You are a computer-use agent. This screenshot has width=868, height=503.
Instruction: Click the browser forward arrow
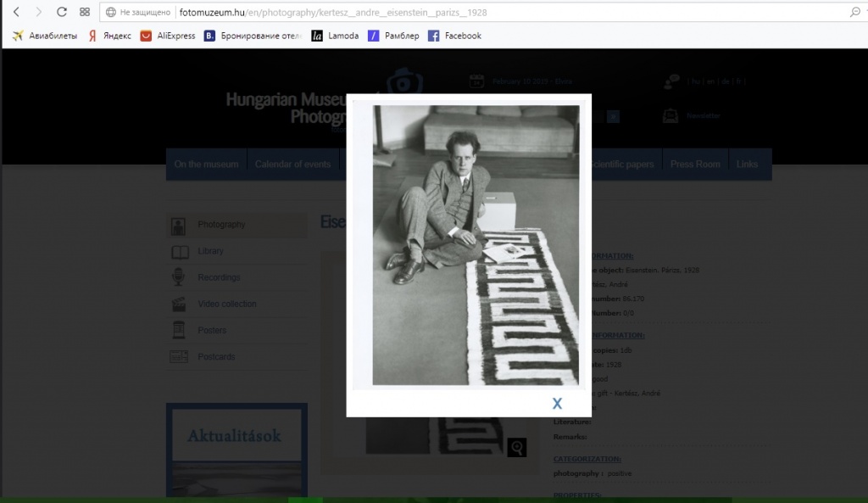pos(38,12)
